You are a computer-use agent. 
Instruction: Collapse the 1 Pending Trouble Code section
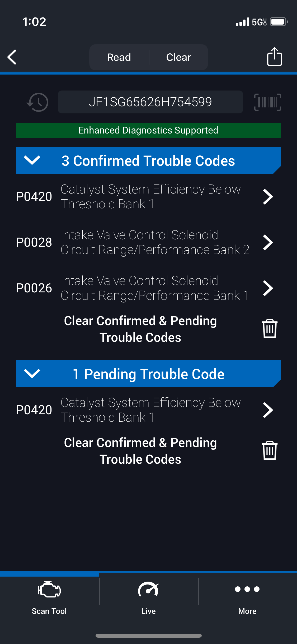pos(32,374)
